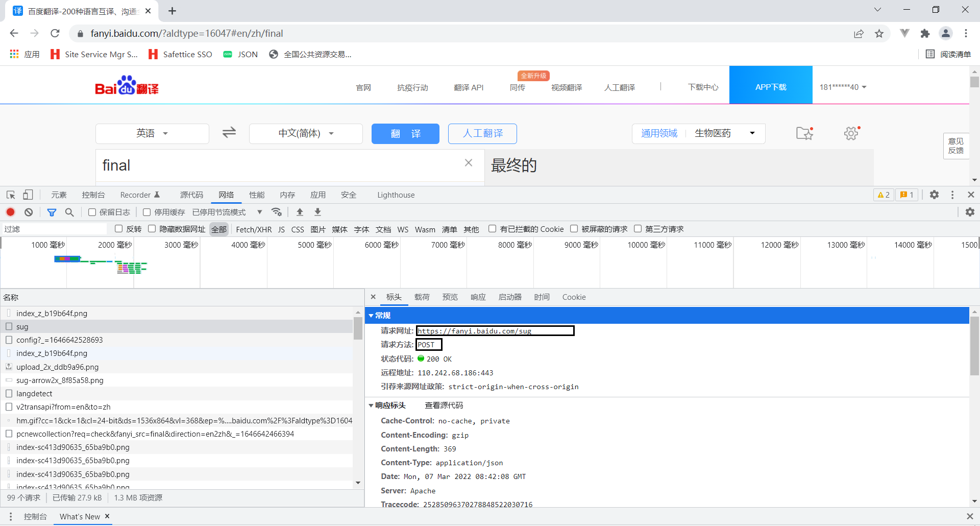Image resolution: width=980 pixels, height=526 pixels.
Task: Switch to the 载荷 payload tab
Action: [422, 297]
